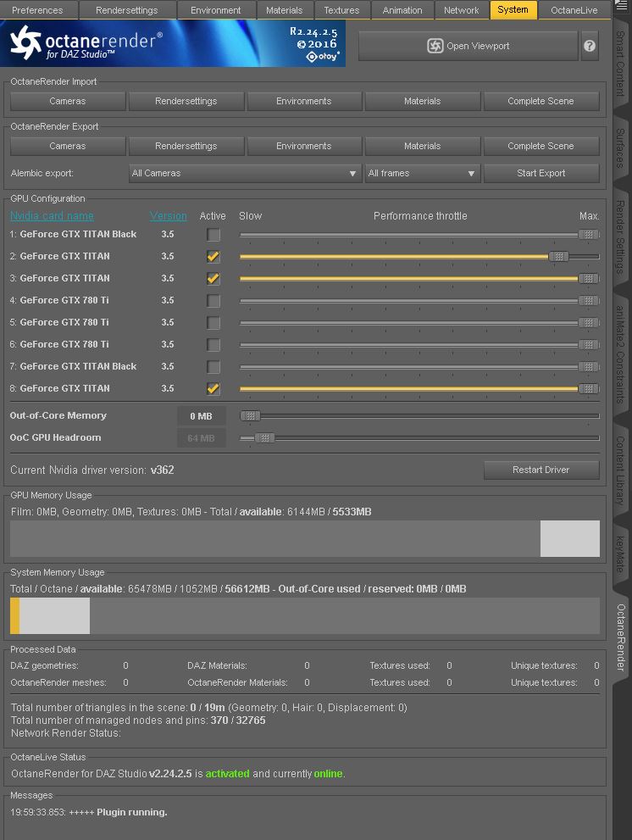The height and width of the screenshot is (840, 632).
Task: Enable GPU 4 GeForce GTX 780 Ti
Action: [x=213, y=301]
